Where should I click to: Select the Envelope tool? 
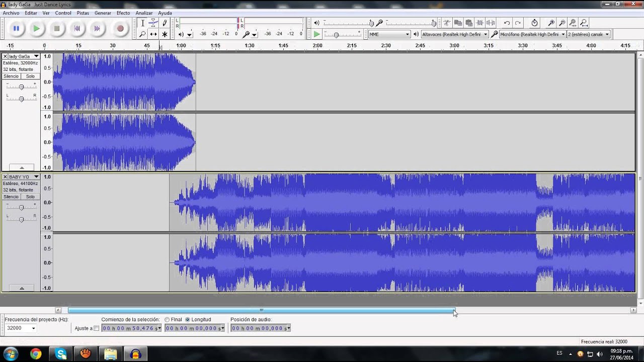[x=153, y=23]
